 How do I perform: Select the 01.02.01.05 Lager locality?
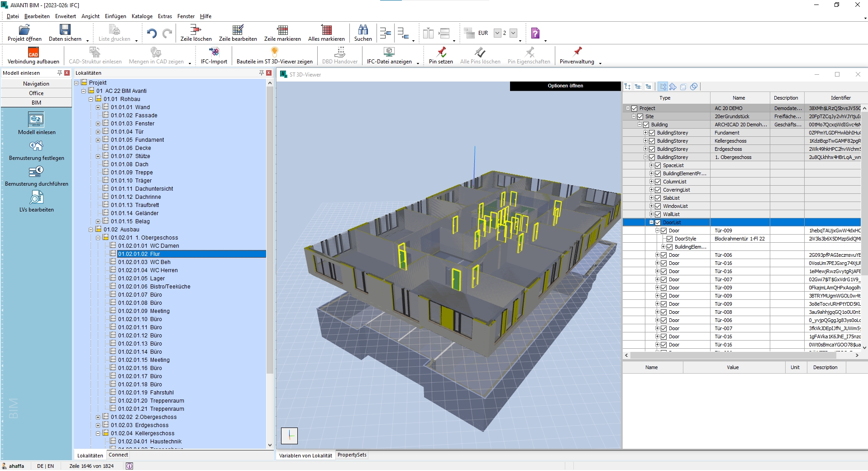click(146, 279)
